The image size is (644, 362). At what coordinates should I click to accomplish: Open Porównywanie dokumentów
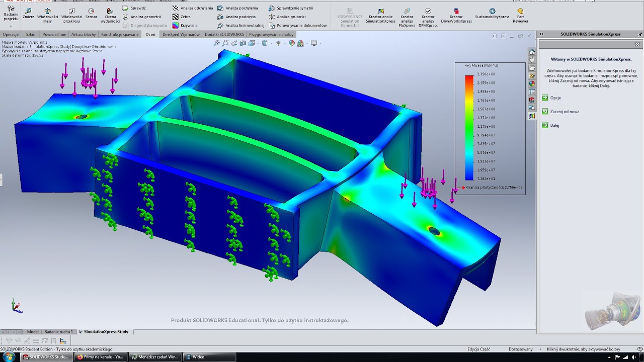[x=298, y=25]
